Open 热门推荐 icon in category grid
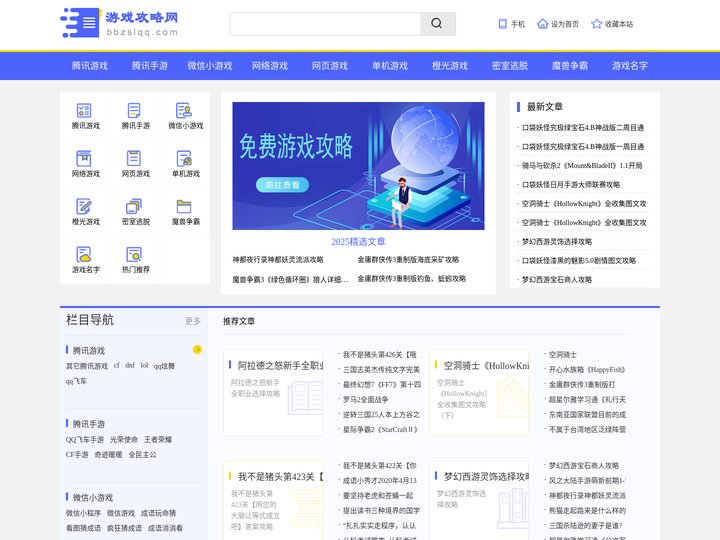Viewport: 720px width, 540px height. [134, 254]
